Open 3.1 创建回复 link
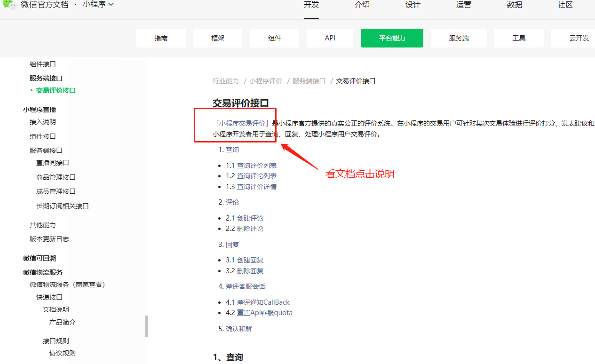Viewport: 595px width, 364px height. pos(250,260)
